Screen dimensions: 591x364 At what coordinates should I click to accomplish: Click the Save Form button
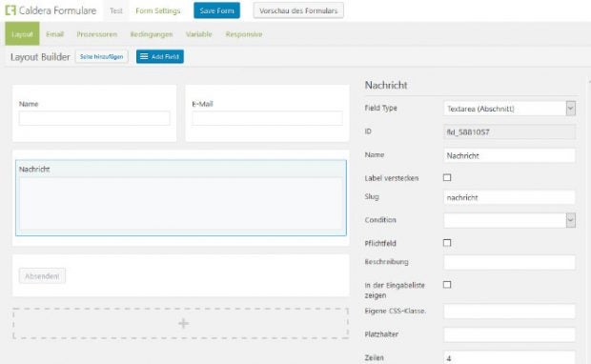pyautogui.click(x=216, y=10)
